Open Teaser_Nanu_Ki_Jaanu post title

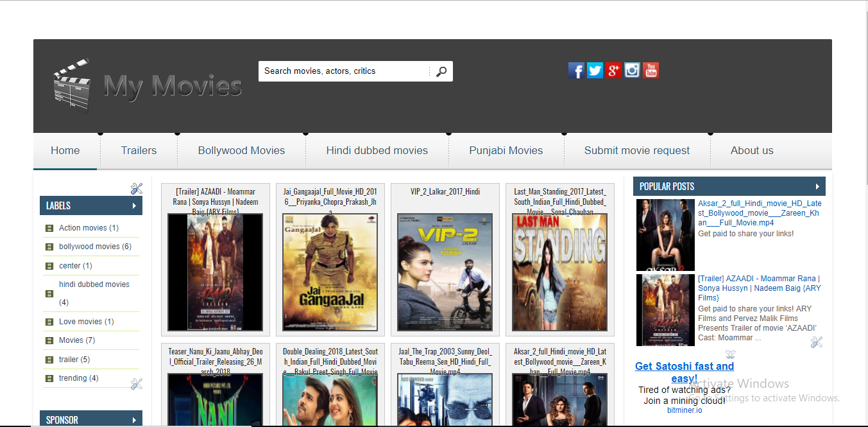coord(215,362)
